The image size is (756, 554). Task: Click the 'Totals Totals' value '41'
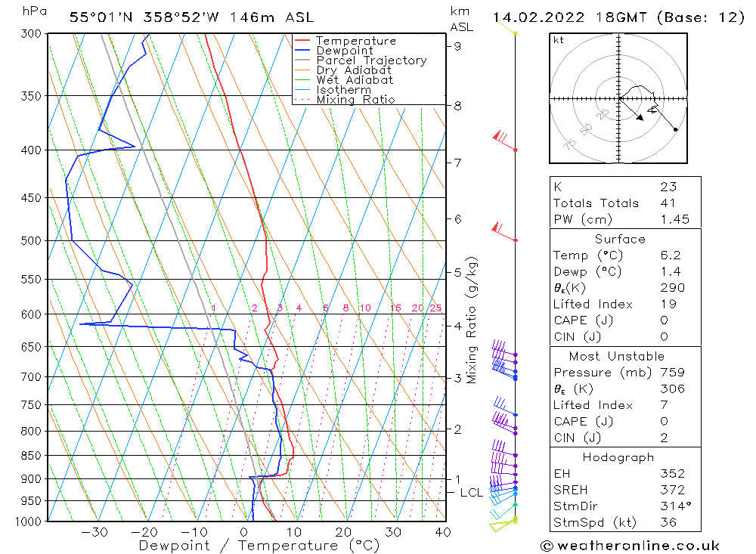668,203
